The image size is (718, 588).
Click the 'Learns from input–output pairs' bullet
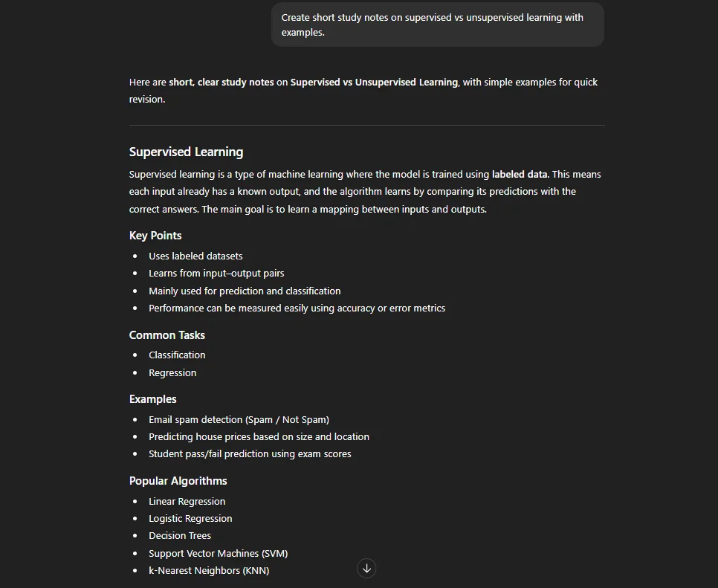[216, 274]
